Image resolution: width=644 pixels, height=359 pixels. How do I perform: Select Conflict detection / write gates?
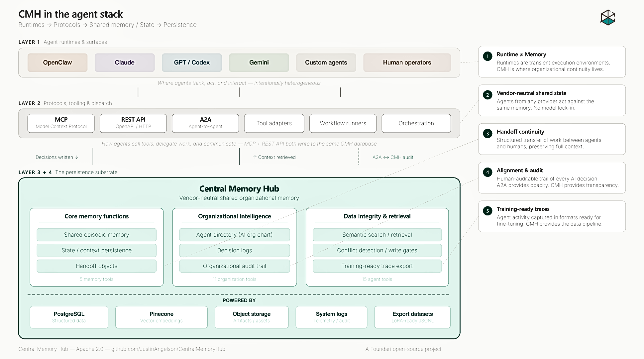(x=377, y=250)
